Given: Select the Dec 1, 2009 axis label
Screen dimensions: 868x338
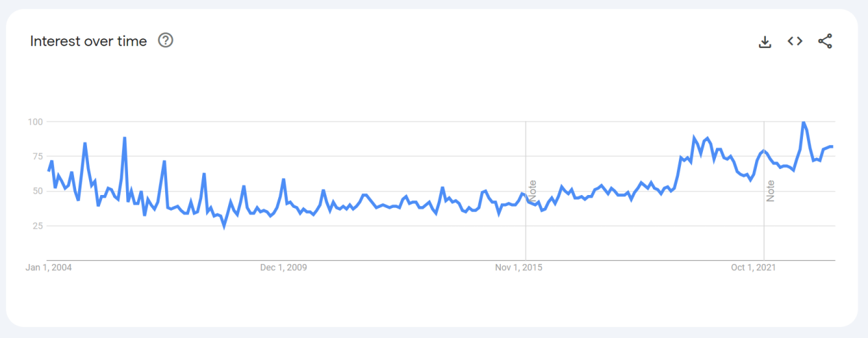Looking at the screenshot, I should click(284, 268).
